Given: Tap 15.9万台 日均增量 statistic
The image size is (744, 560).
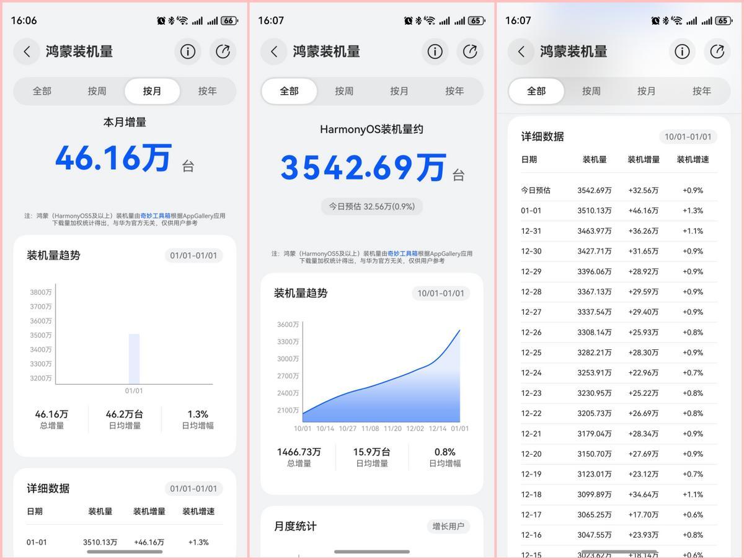Looking at the screenshot, I should click(372, 457).
